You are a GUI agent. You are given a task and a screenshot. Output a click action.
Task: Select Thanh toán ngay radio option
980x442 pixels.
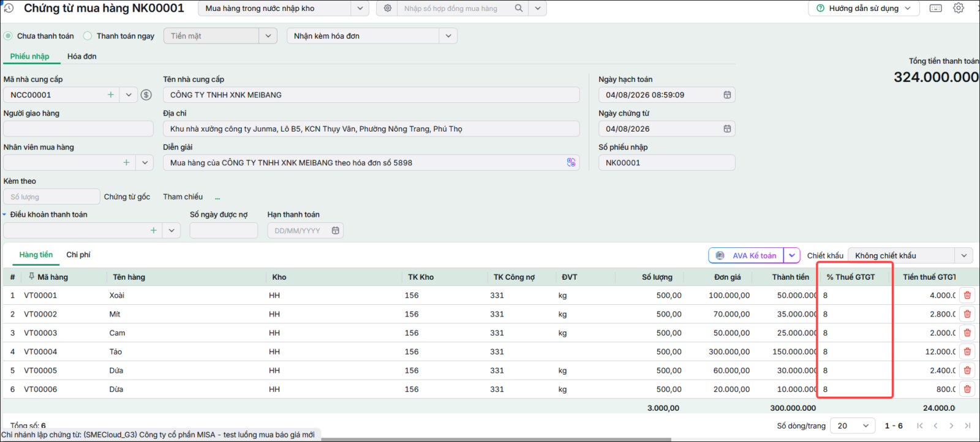pyautogui.click(x=88, y=36)
